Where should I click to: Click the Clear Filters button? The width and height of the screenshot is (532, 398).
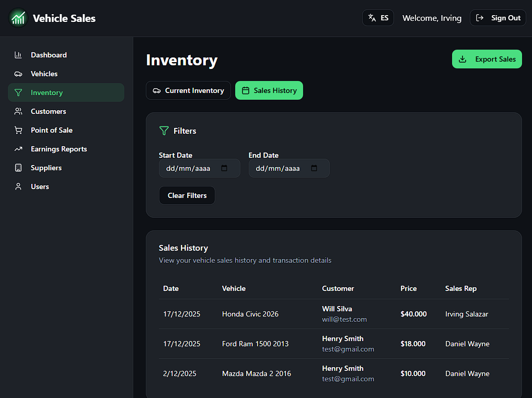tap(187, 196)
